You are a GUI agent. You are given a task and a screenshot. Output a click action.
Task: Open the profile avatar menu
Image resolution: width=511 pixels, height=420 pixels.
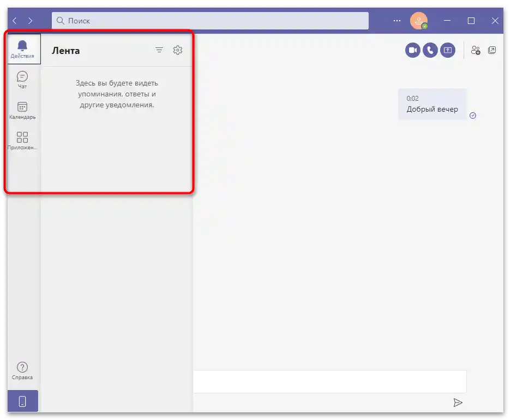pos(419,21)
